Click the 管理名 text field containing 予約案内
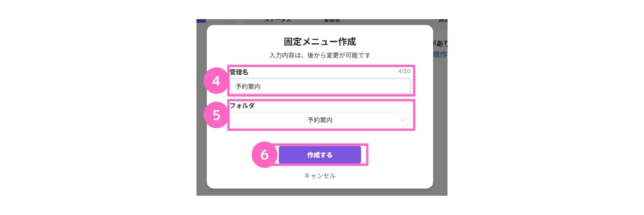644x215 pixels. point(320,86)
